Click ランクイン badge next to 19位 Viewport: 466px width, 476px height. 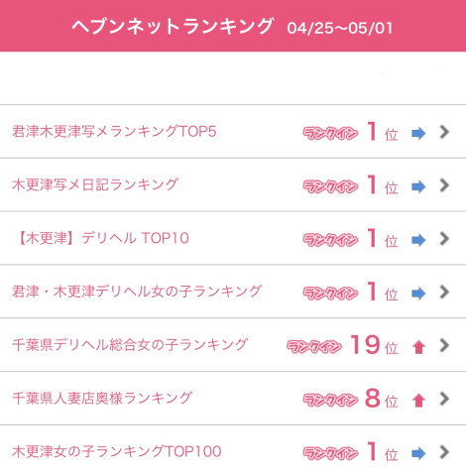[x=314, y=347]
